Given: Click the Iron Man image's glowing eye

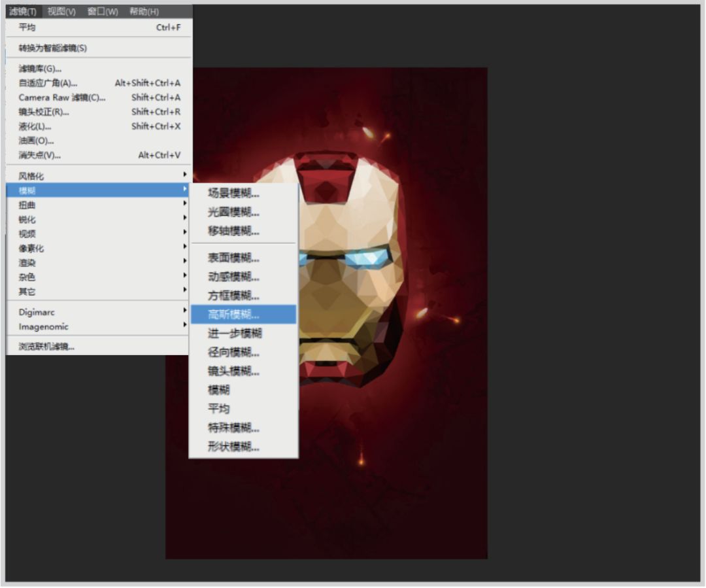Looking at the screenshot, I should pyautogui.click(x=366, y=257).
